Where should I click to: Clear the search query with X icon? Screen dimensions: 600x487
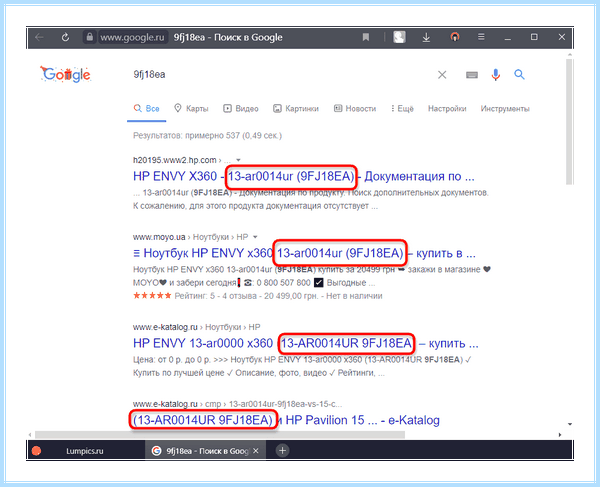(x=442, y=75)
